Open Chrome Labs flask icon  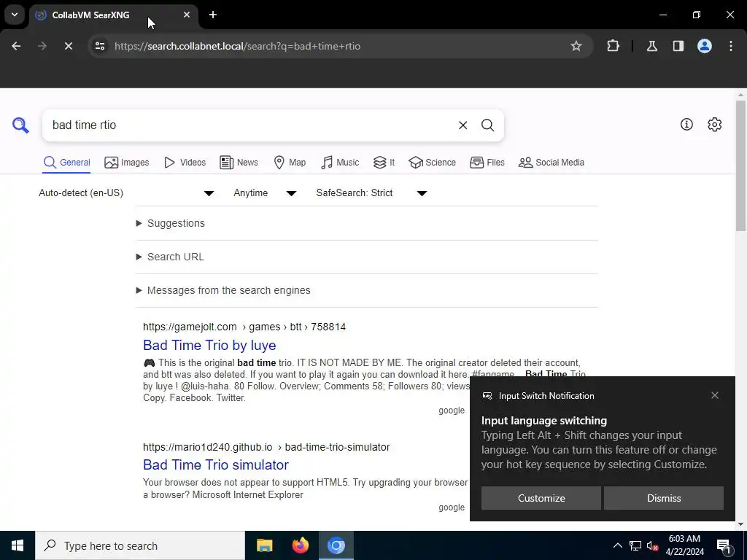coord(652,46)
